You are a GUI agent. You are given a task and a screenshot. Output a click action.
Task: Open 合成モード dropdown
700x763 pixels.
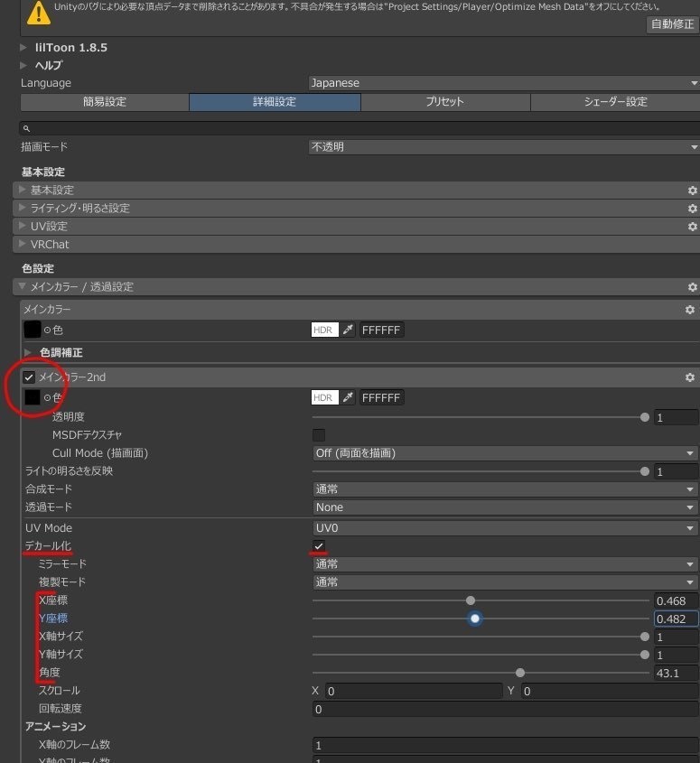[505, 489]
